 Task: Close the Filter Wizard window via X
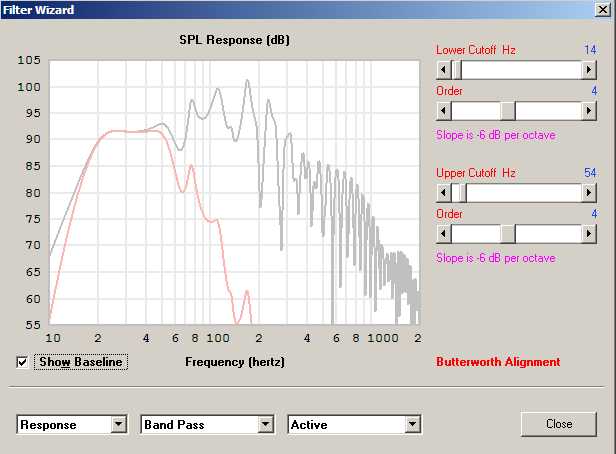coord(603,9)
